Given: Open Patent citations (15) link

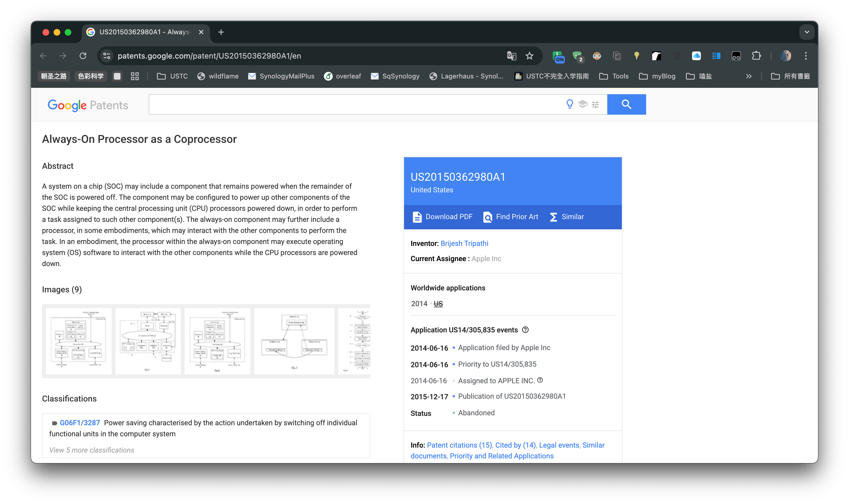Looking at the screenshot, I should [x=459, y=445].
